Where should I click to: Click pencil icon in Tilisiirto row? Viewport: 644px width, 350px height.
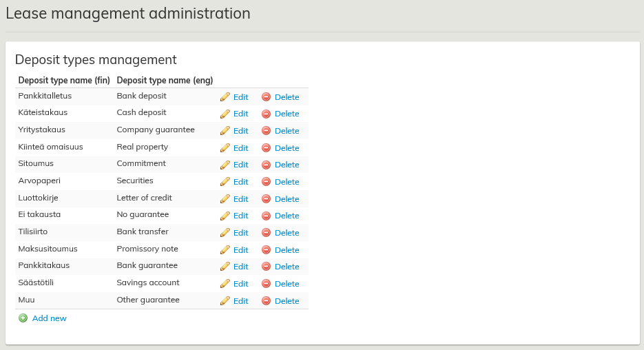(x=225, y=233)
